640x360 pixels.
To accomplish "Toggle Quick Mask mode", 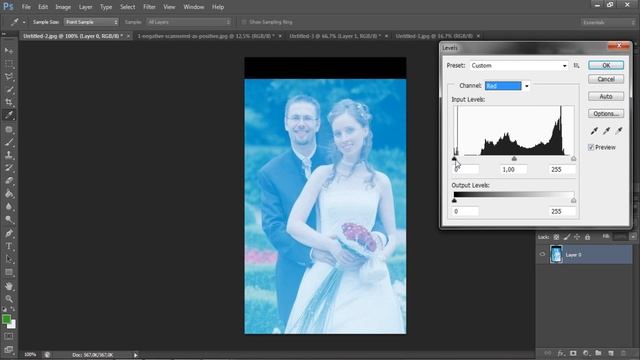I will pyautogui.click(x=9, y=337).
